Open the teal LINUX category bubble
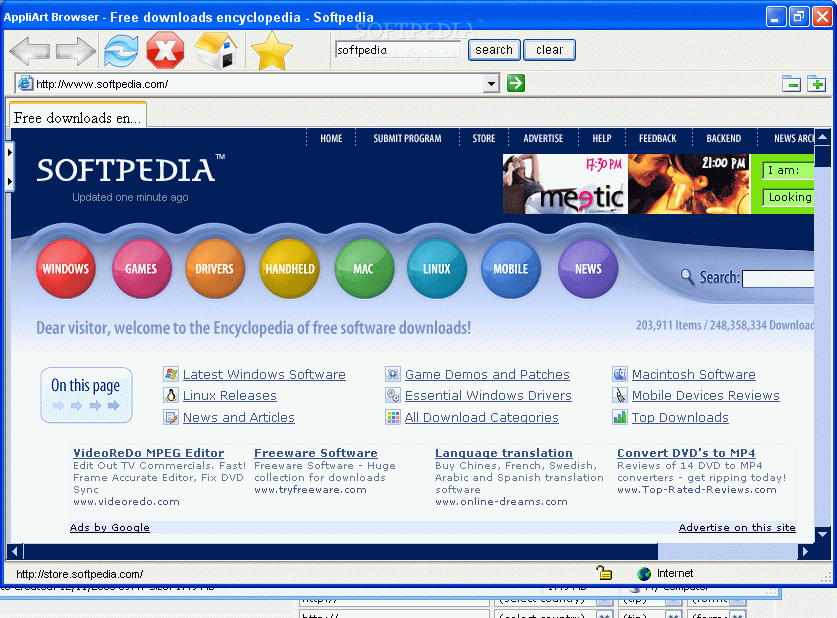837x618 pixels. (x=437, y=268)
